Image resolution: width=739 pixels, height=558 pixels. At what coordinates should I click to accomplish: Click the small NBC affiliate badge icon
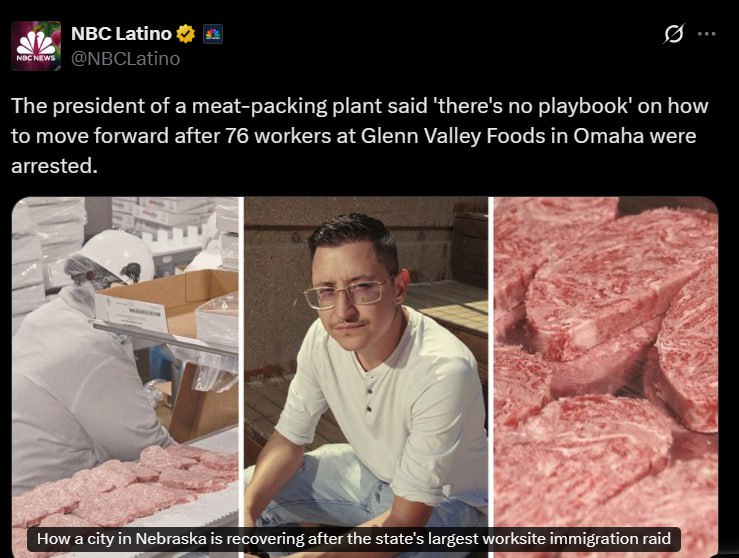[x=213, y=34]
